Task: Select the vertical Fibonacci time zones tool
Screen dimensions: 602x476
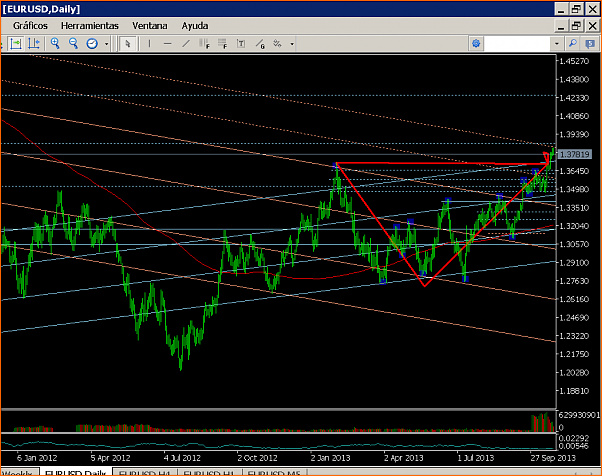Action: click(204, 44)
